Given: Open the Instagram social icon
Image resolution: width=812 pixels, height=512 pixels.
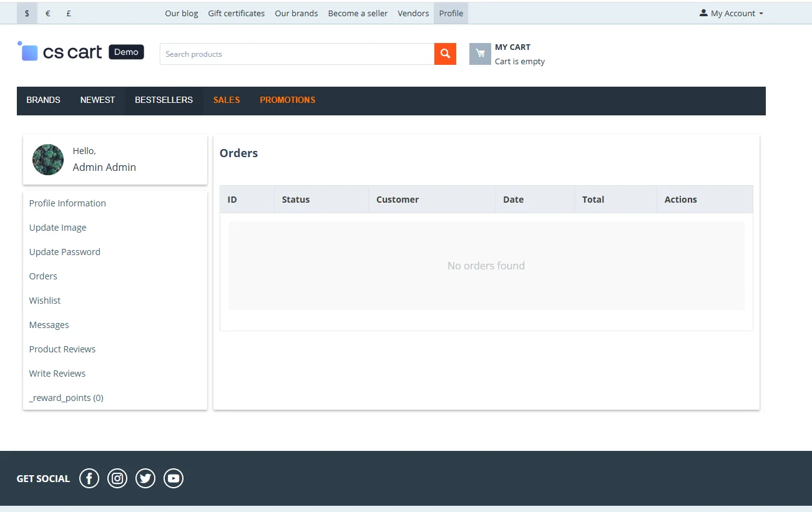Looking at the screenshot, I should (117, 478).
